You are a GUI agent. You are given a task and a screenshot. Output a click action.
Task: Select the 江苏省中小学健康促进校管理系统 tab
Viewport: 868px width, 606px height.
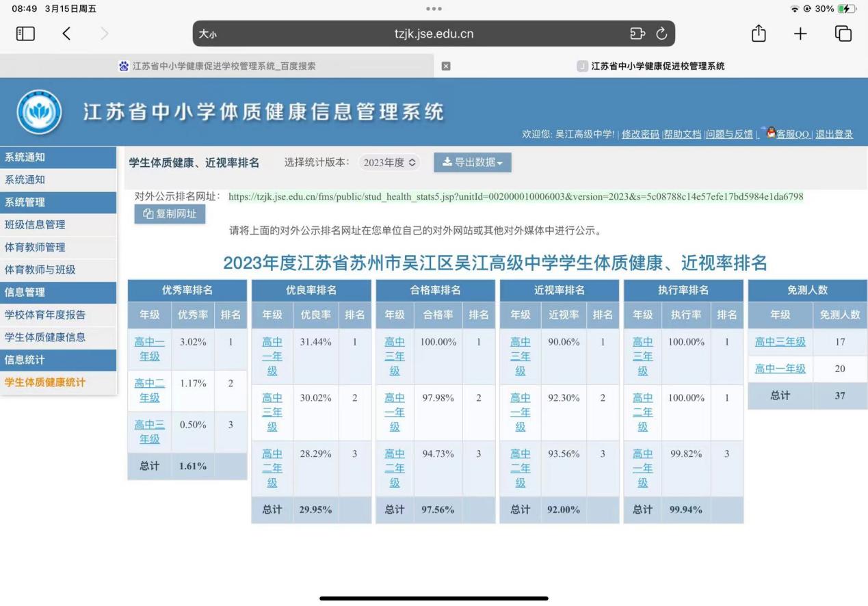coord(650,66)
